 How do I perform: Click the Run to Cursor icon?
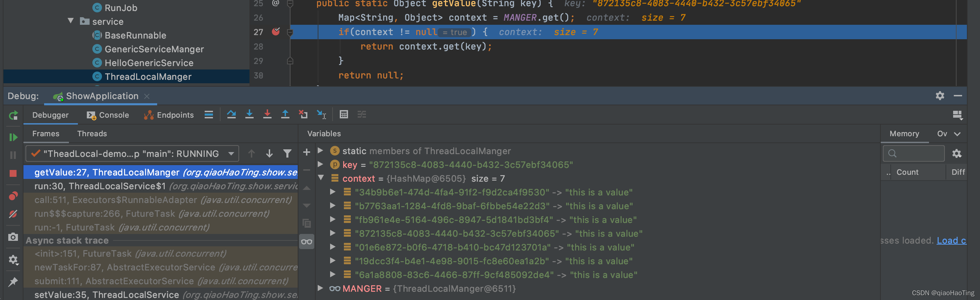click(321, 114)
